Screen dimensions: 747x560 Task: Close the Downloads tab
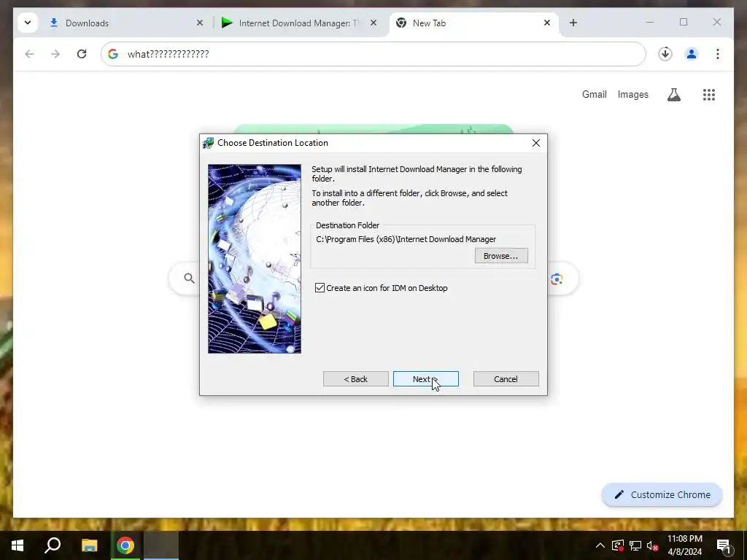pos(200,23)
